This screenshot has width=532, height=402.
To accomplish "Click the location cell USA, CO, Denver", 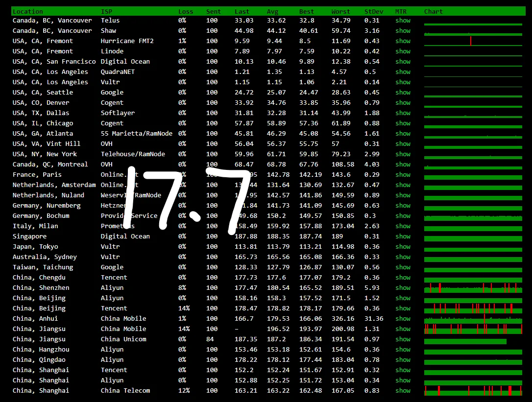I will (x=41, y=102).
